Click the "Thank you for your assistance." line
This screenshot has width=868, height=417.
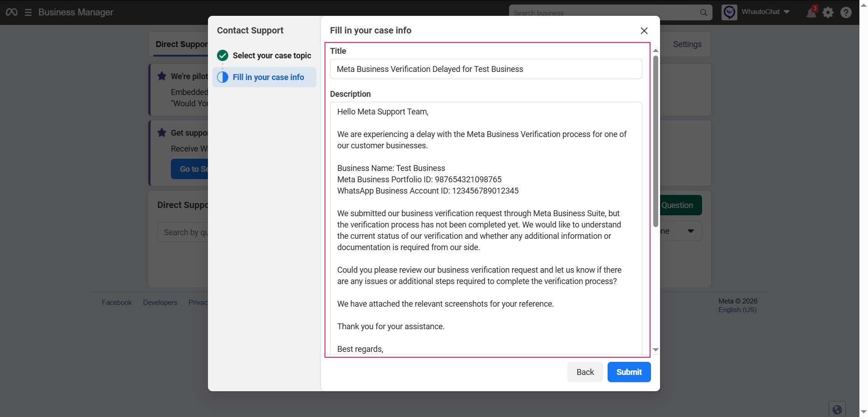pyautogui.click(x=391, y=327)
